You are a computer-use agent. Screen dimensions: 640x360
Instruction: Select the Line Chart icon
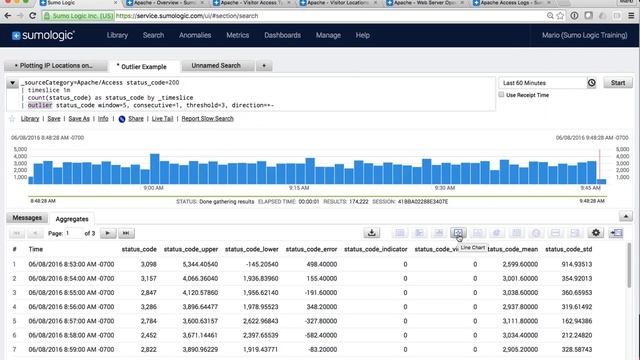458,233
